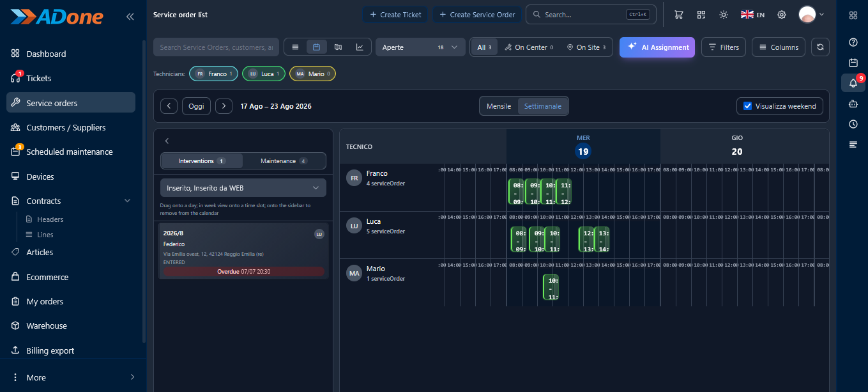Click the Create Service Order button
The image size is (868, 392).
click(x=477, y=15)
